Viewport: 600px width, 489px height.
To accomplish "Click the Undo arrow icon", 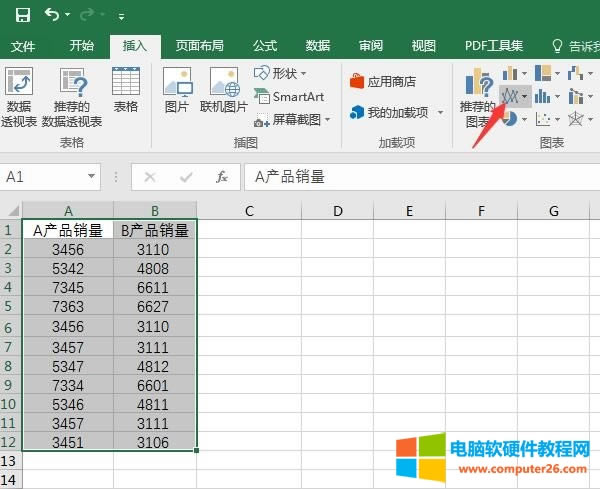I will click(x=52, y=15).
